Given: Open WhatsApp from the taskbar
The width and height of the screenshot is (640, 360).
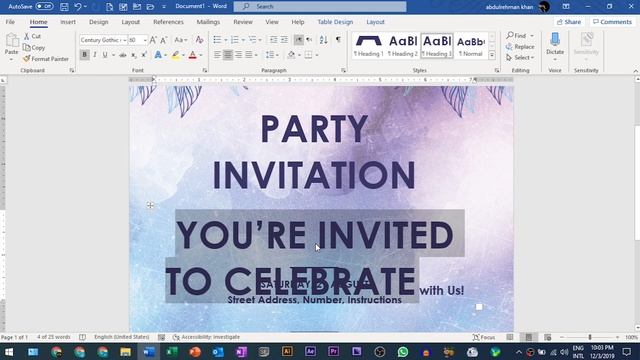Looking at the screenshot, I should pyautogui.click(x=402, y=351).
